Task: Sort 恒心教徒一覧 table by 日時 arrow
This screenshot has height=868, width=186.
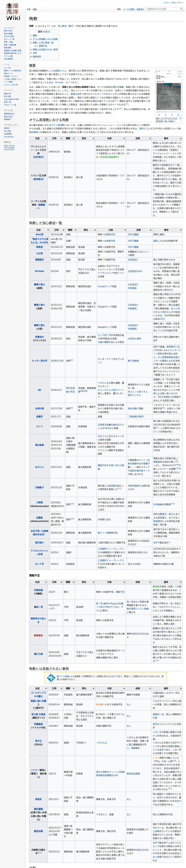Action: tap(63, 230)
